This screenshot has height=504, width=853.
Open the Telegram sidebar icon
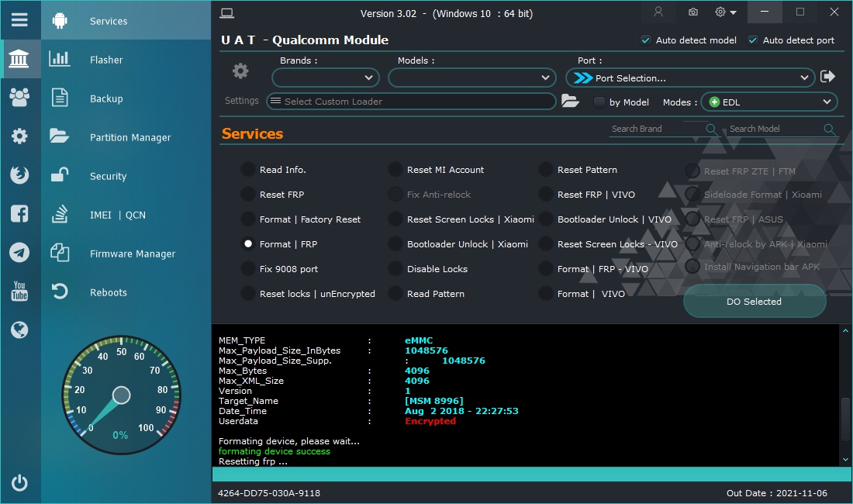coord(19,252)
